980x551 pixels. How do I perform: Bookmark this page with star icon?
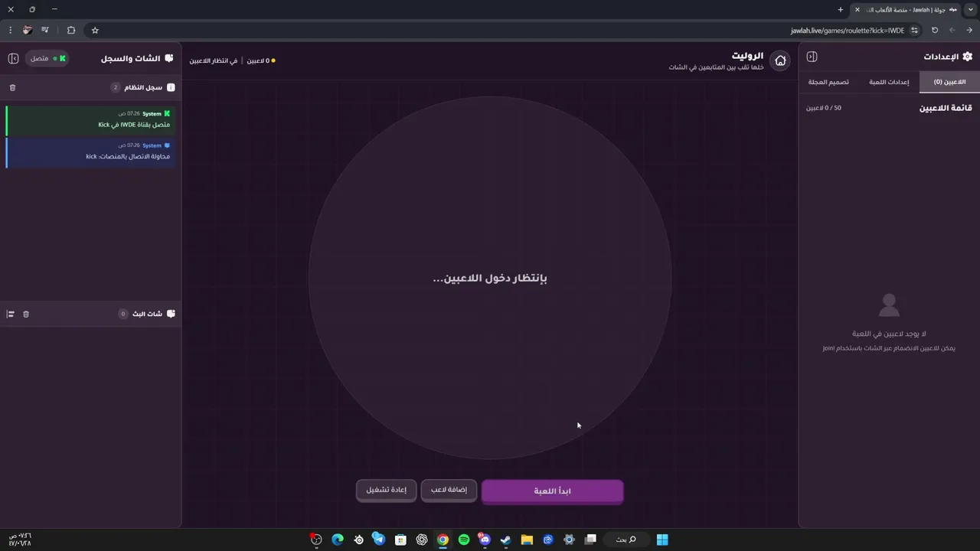95,30
